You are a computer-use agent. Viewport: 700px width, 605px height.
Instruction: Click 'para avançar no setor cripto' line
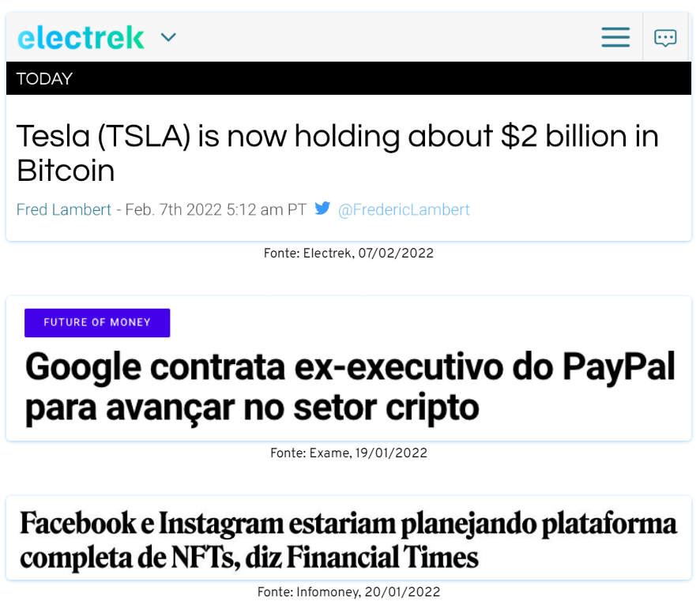click(x=252, y=408)
